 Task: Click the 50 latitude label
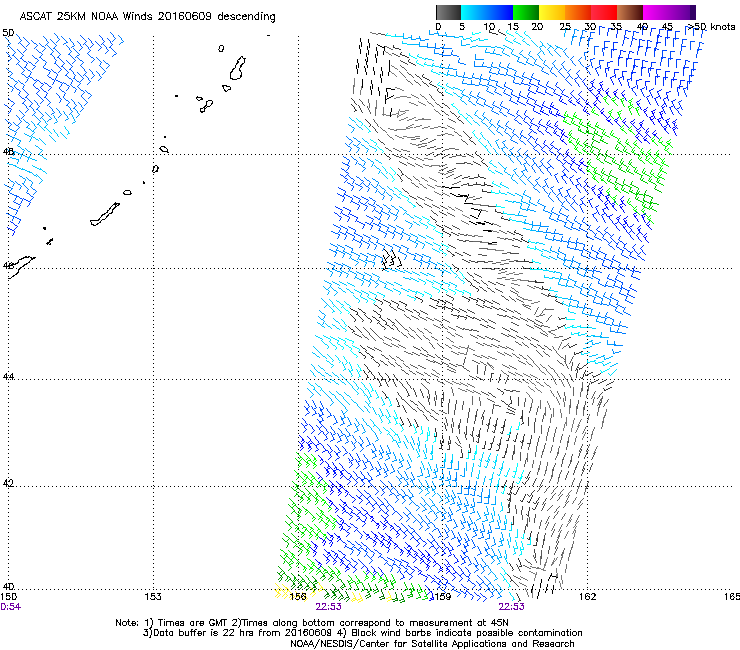tap(8, 33)
